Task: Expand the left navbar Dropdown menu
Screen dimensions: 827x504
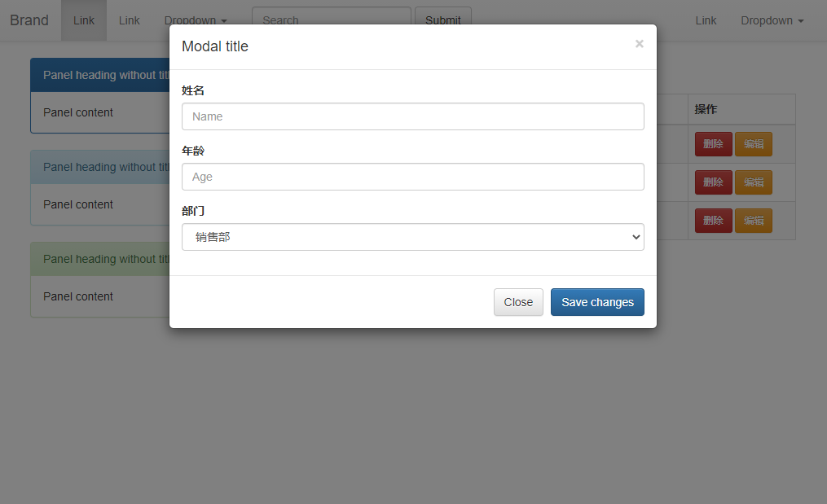Action: coord(196,20)
